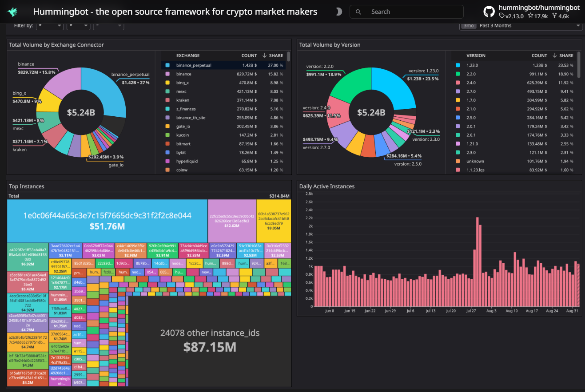This screenshot has width=585, height=392.
Task: Focus the Search input field
Action: (413, 12)
